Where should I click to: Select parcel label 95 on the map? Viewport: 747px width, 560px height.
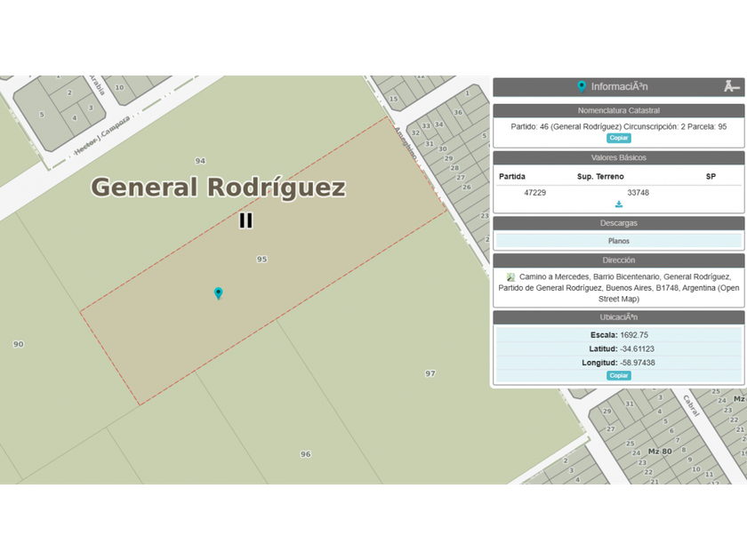point(261,259)
